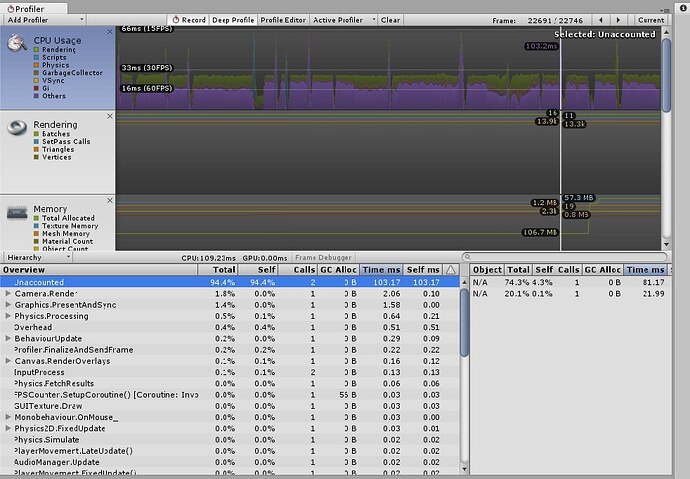Viewport: 690px width, 479px height.
Task: Go to previous frame arrow
Action: pos(601,20)
